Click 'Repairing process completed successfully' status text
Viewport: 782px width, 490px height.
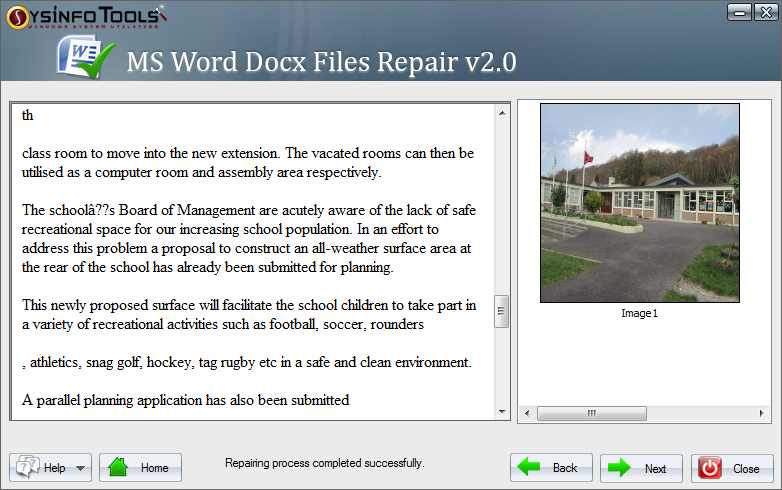(324, 463)
